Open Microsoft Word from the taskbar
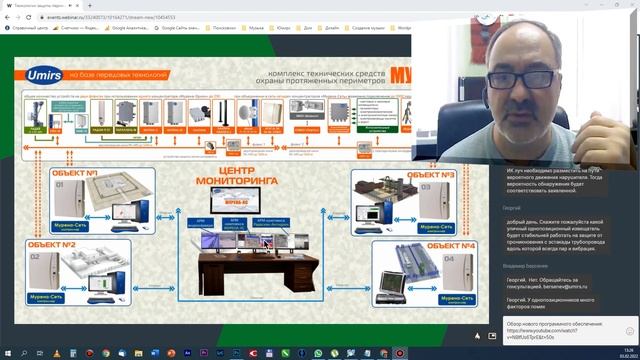Screen dimensions: 640x360 (x=155, y=353)
